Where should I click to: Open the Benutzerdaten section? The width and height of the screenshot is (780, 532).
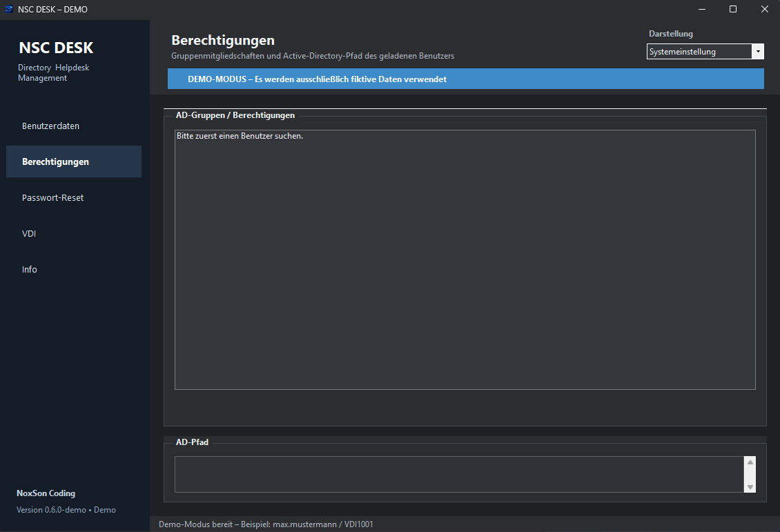[74, 126]
